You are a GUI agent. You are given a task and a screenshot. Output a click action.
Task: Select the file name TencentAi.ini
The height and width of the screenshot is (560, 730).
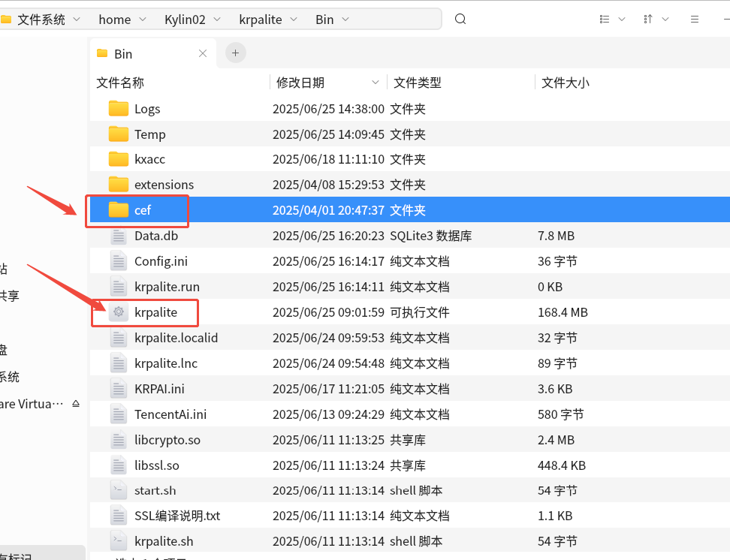(x=170, y=414)
